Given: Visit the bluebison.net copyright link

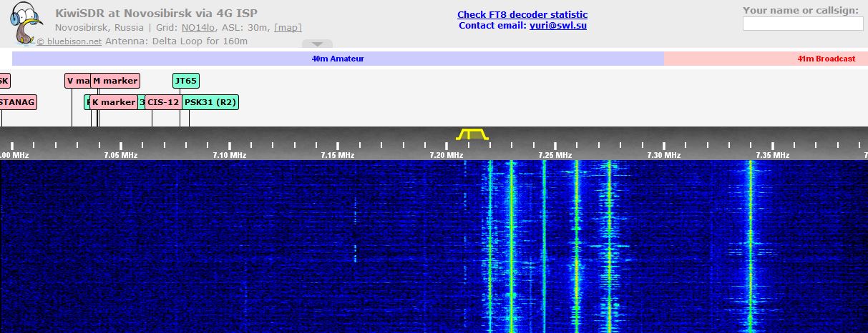Looking at the screenshot, I should 69,41.
